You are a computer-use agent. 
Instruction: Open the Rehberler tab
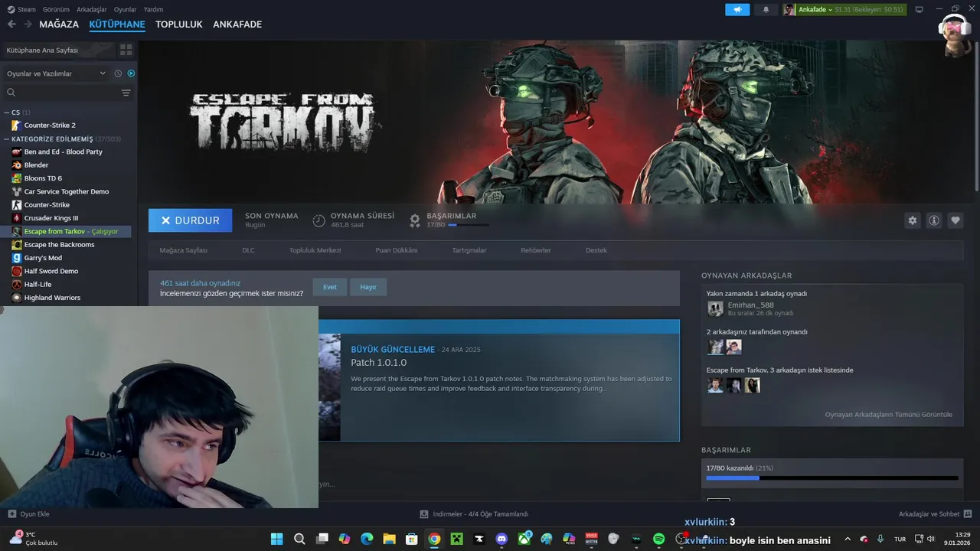click(x=536, y=250)
